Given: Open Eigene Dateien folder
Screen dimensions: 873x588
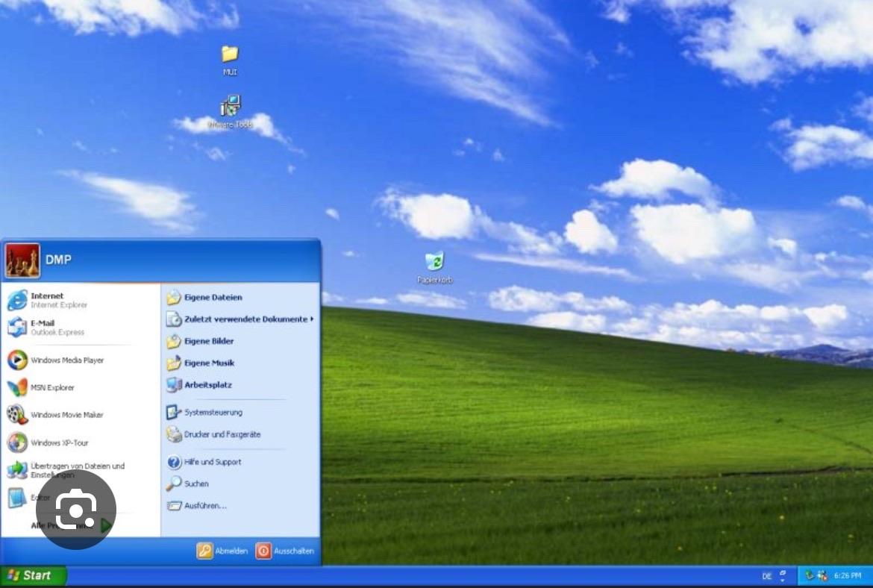Looking at the screenshot, I should (240, 297).
